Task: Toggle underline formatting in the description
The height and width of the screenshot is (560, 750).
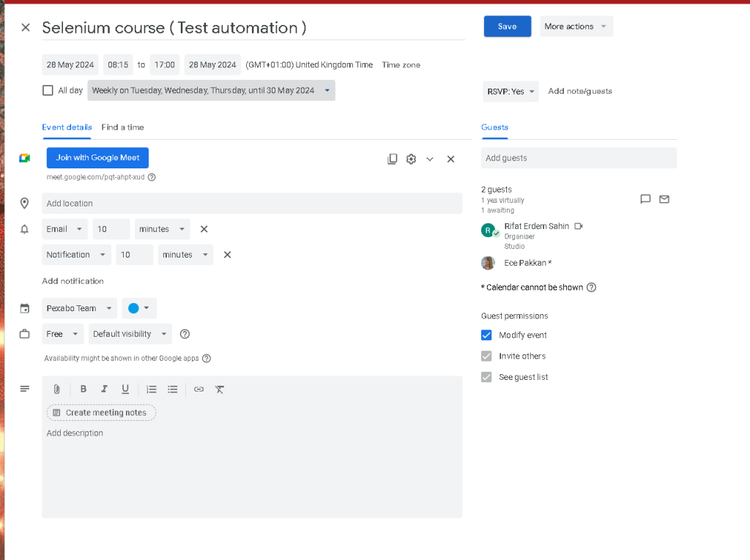Action: click(125, 389)
